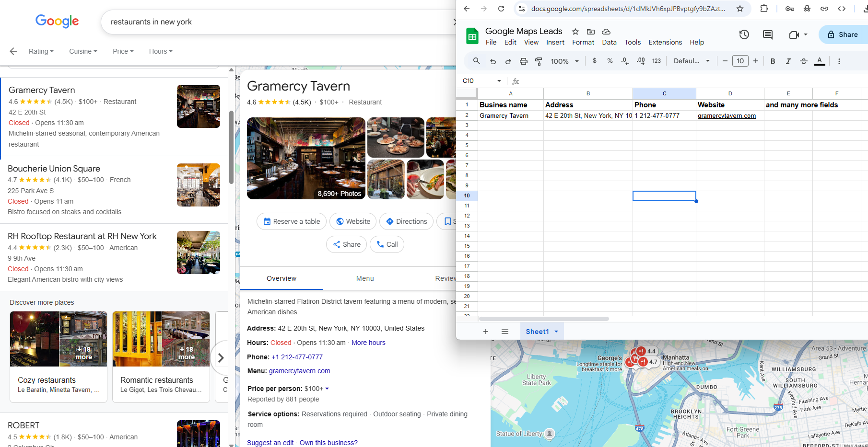The width and height of the screenshot is (868, 447).
Task: Move document to folder icon
Action: (591, 32)
